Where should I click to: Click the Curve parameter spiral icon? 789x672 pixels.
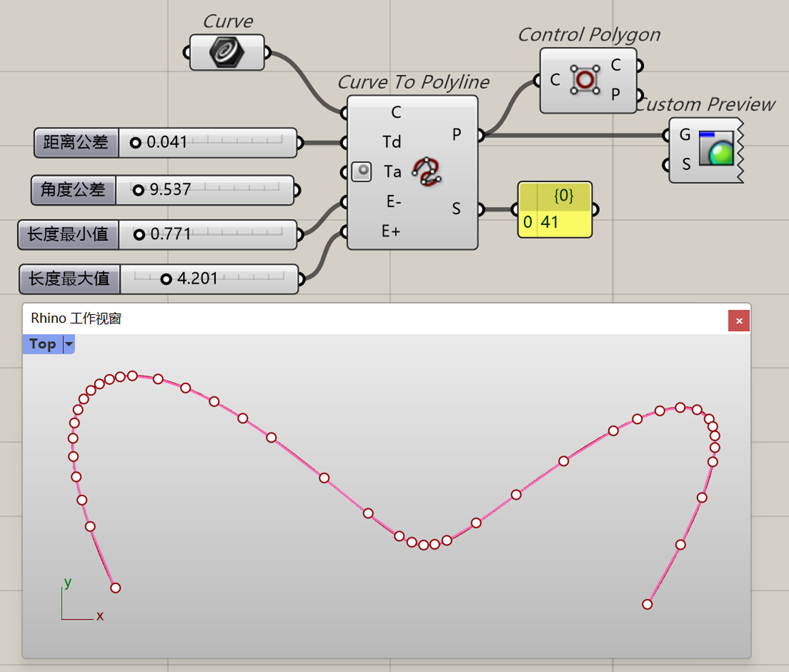226,52
